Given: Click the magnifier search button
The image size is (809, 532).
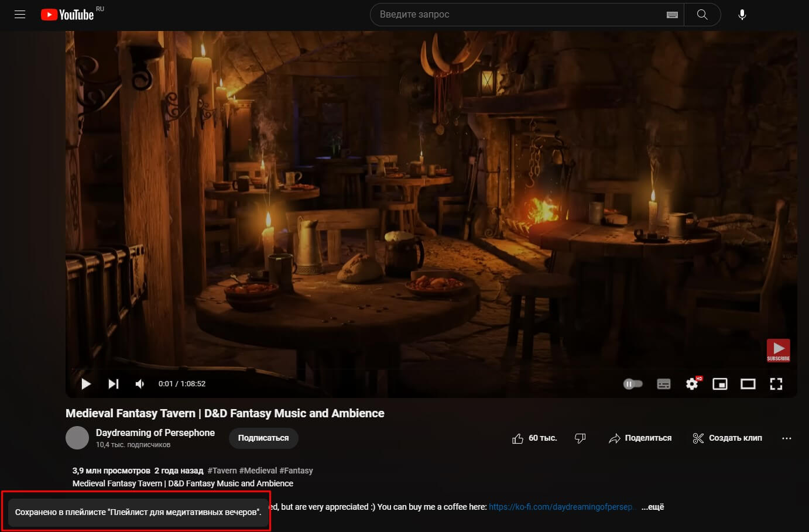Looking at the screenshot, I should pyautogui.click(x=702, y=15).
